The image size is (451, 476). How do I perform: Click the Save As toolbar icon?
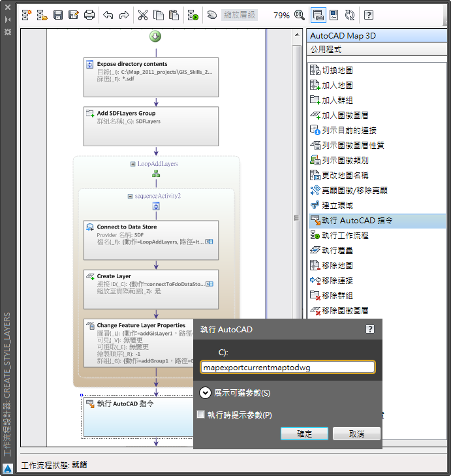point(74,15)
